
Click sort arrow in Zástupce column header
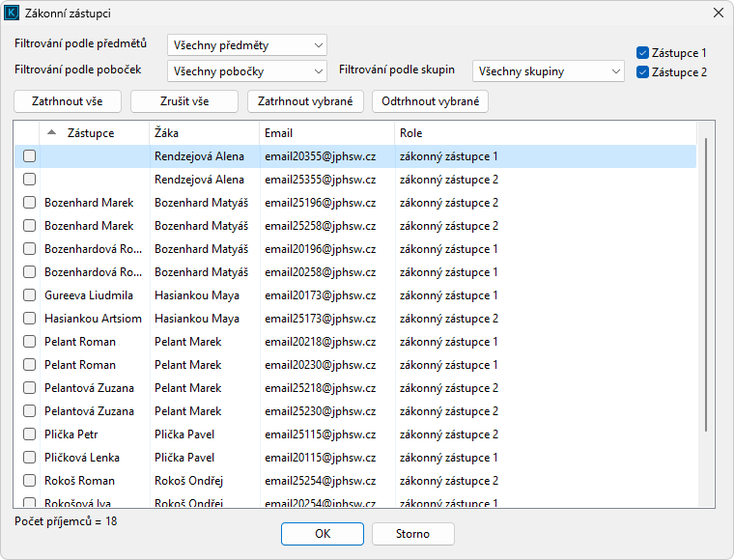[51, 133]
